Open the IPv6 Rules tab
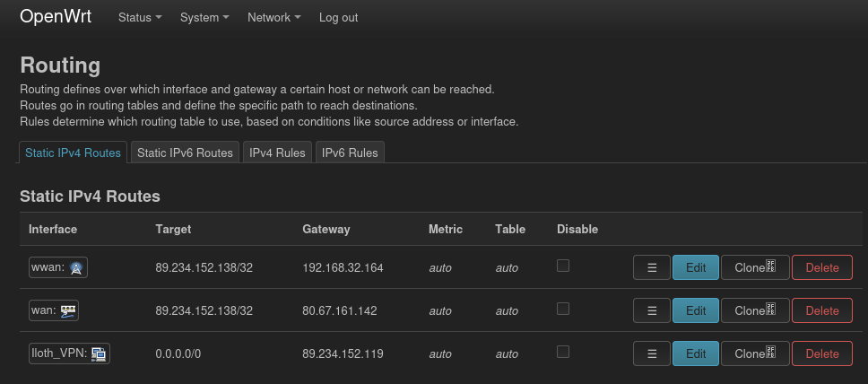This screenshot has width=868, height=384. 350,153
